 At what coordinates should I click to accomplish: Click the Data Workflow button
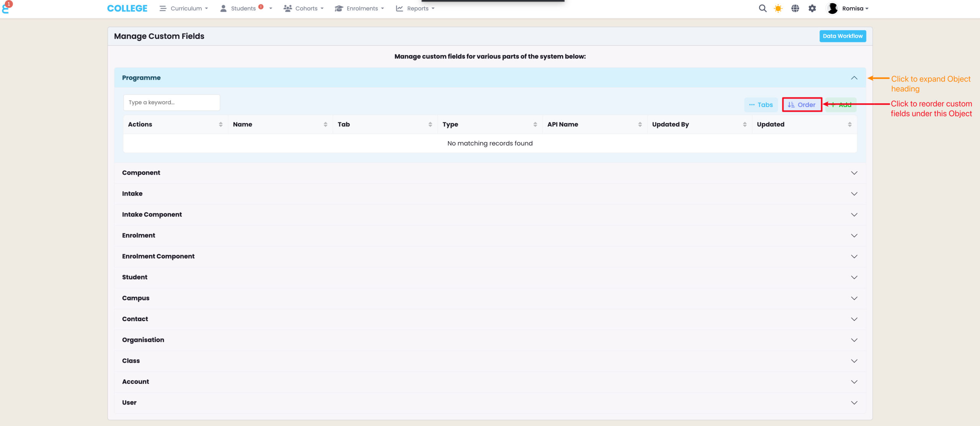coord(842,36)
